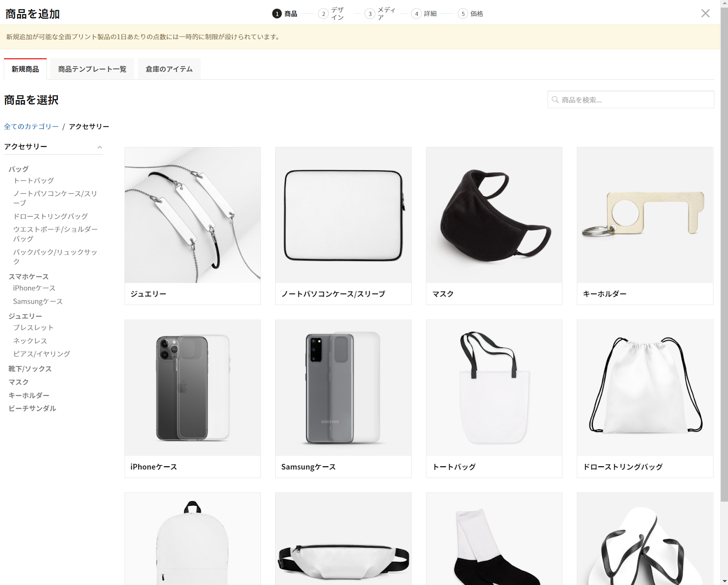728x585 pixels.
Task: Collapse the アクセサリー category chevron
Action: point(100,147)
